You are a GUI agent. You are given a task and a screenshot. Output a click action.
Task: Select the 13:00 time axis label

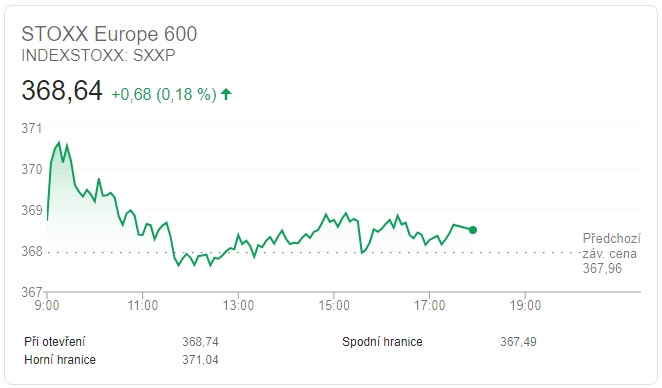239,305
